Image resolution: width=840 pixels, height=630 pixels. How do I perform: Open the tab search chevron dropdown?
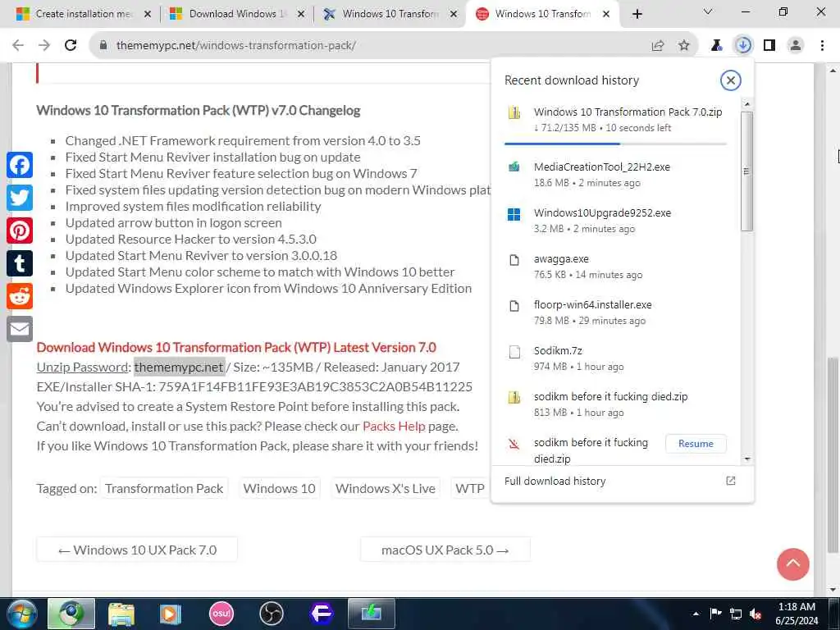[708, 11]
